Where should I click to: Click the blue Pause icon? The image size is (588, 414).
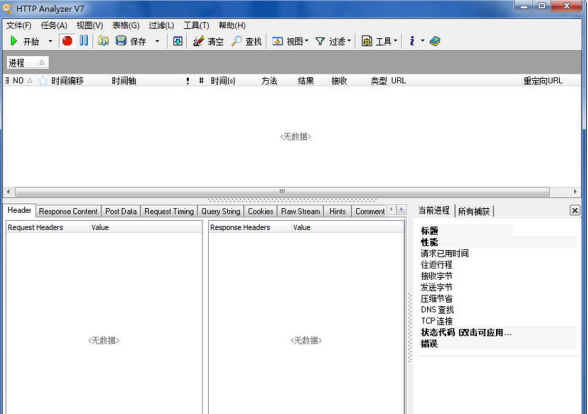[x=84, y=40]
